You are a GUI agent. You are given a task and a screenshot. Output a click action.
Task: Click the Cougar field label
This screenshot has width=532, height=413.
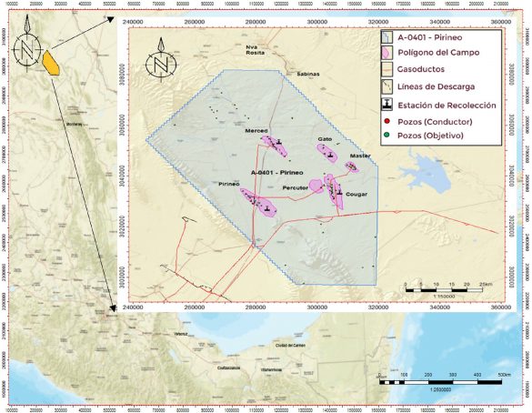[x=356, y=195]
